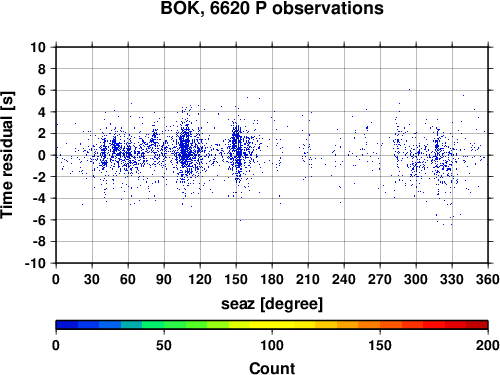Click the x-axis tick label 360

click(x=488, y=279)
